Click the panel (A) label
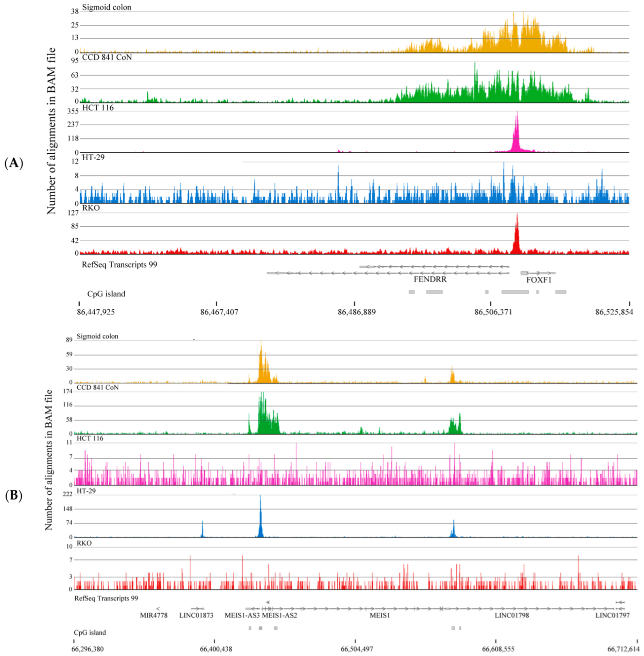Image resolution: width=644 pixels, height=656 pixels. 14,163
